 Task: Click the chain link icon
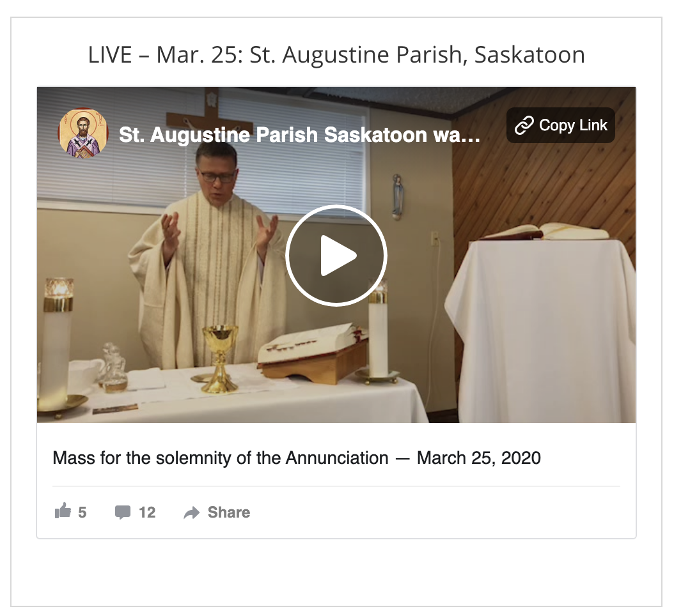point(524,125)
